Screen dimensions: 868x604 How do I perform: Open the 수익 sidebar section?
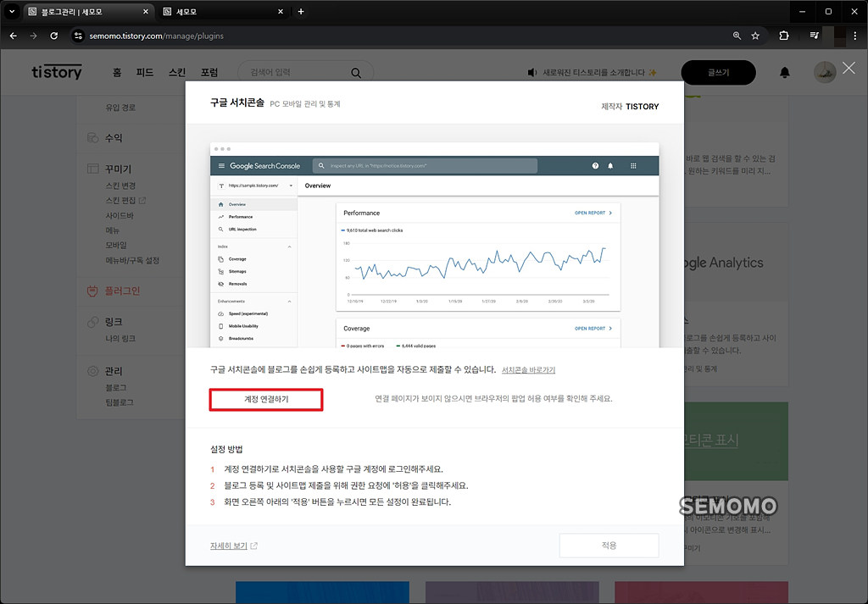(114, 138)
